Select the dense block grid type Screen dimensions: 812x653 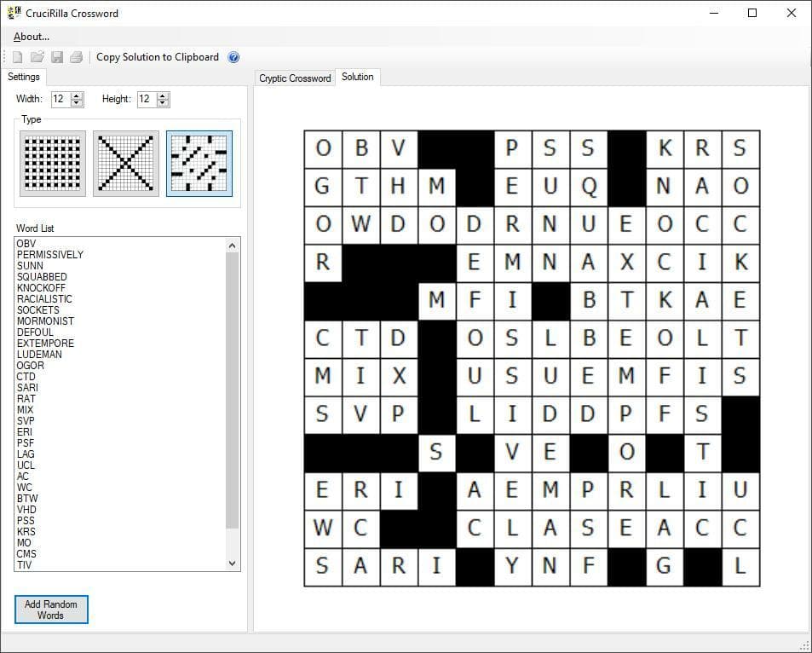[53, 164]
